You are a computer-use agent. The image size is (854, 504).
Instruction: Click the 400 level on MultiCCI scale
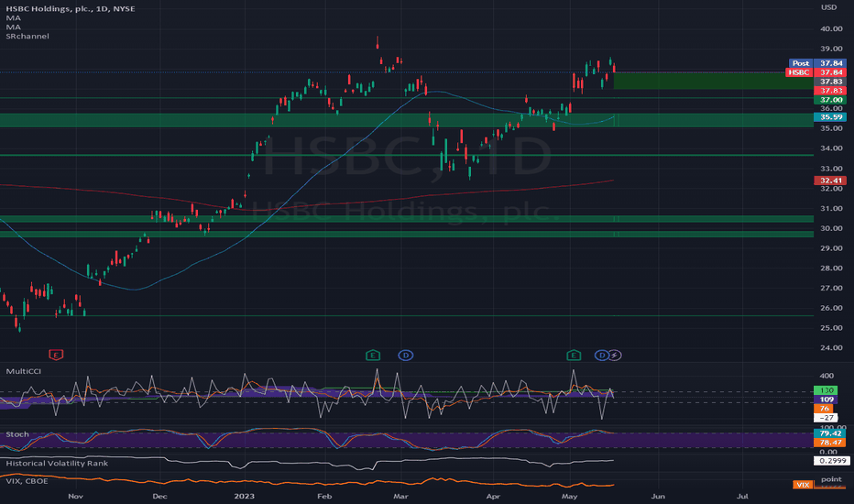pos(827,376)
